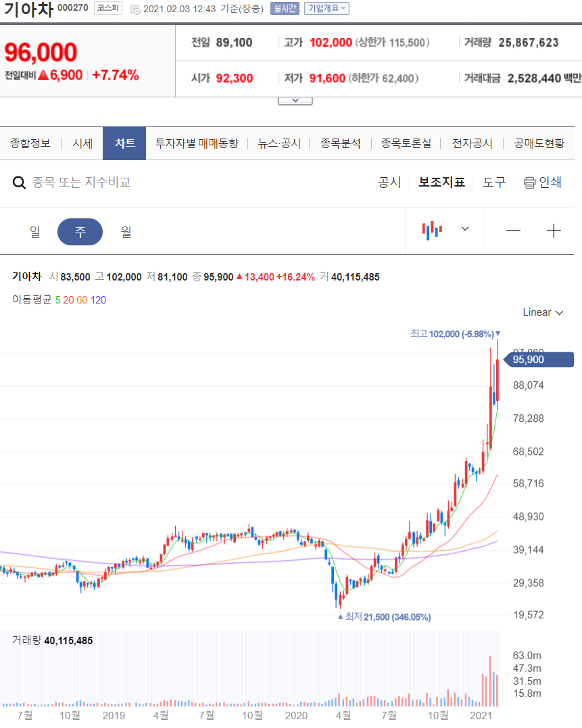The width and height of the screenshot is (582, 728).
Task: Open the 종목토론실 tab
Action: coord(406,143)
